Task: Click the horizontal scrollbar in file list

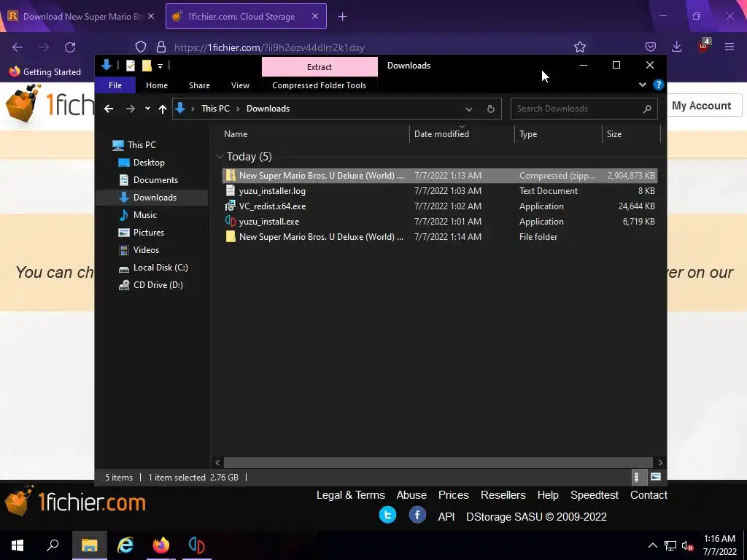Action: [x=438, y=462]
